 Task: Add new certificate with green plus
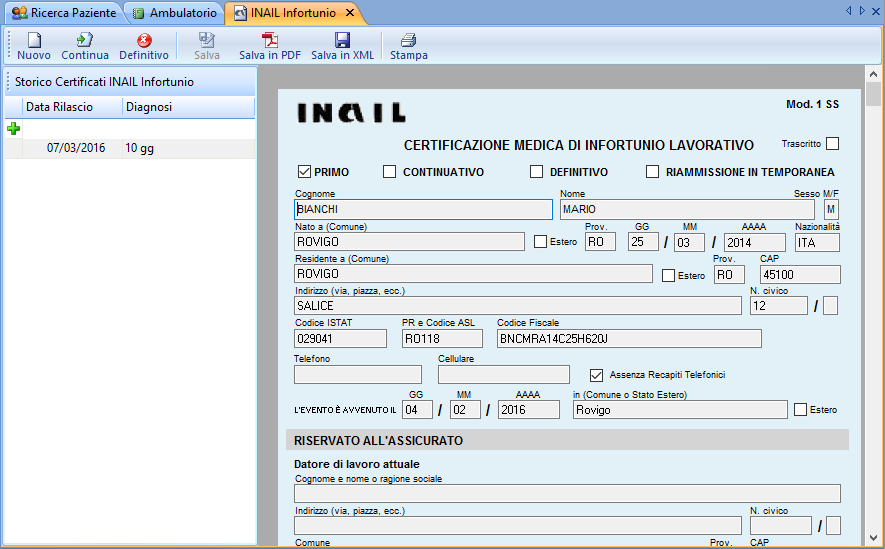click(14, 129)
